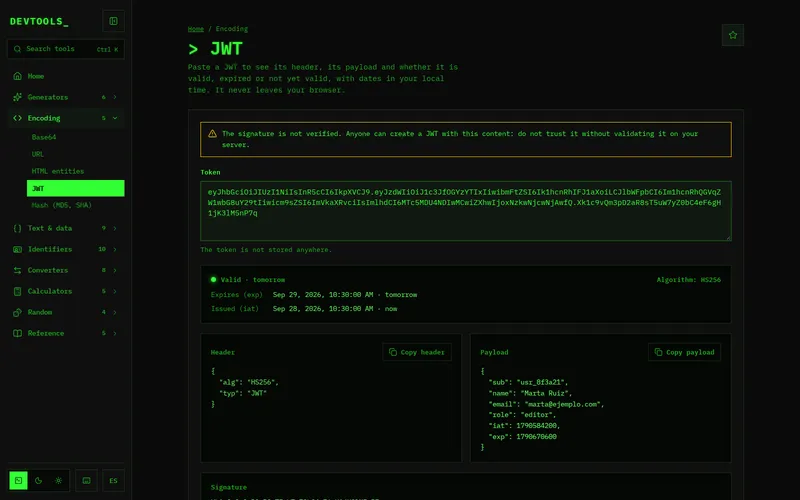Viewport: 800px width, 500px height.
Task: Expand the Generators chevron
Action: (x=115, y=97)
